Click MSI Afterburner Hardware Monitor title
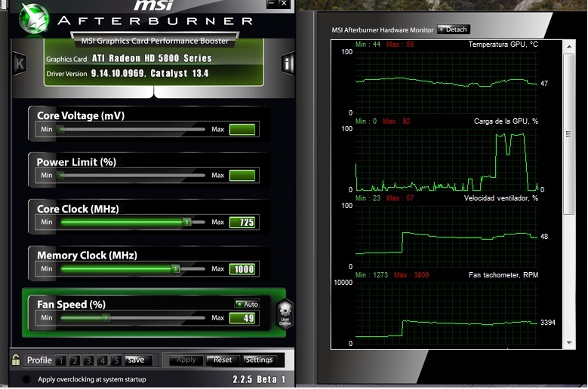The height and width of the screenshot is (389, 588). (382, 30)
